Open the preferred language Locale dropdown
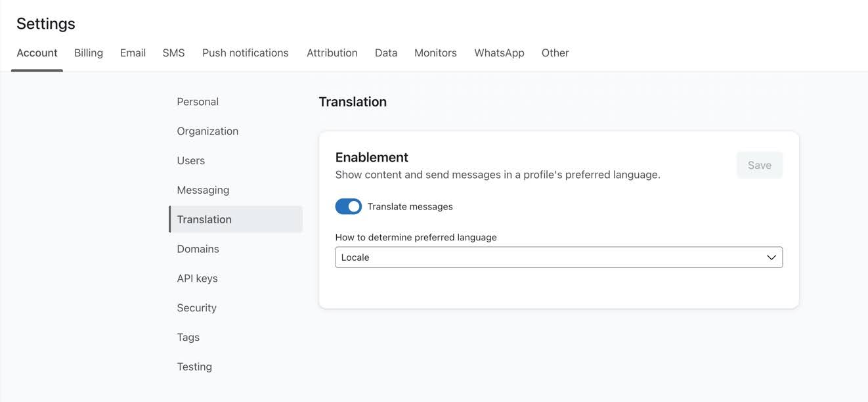The width and height of the screenshot is (868, 402). [x=558, y=257]
